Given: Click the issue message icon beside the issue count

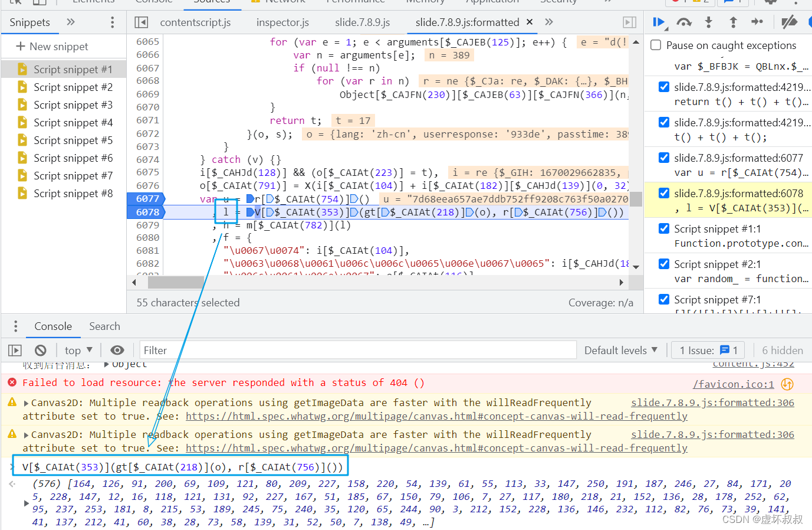Looking at the screenshot, I should click(x=725, y=350).
